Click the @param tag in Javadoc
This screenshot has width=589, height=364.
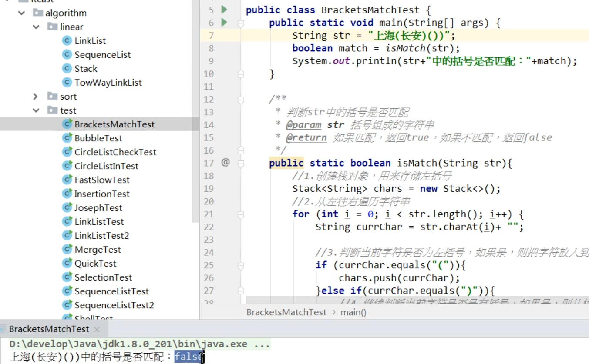click(303, 125)
